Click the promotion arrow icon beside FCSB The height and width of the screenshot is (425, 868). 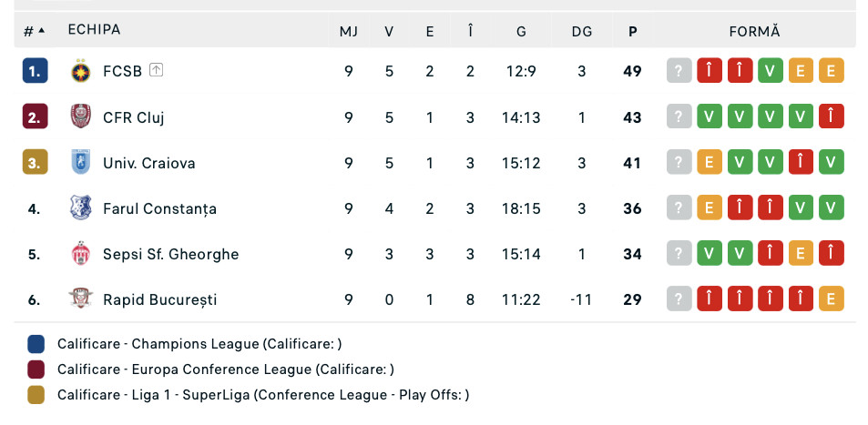click(157, 70)
